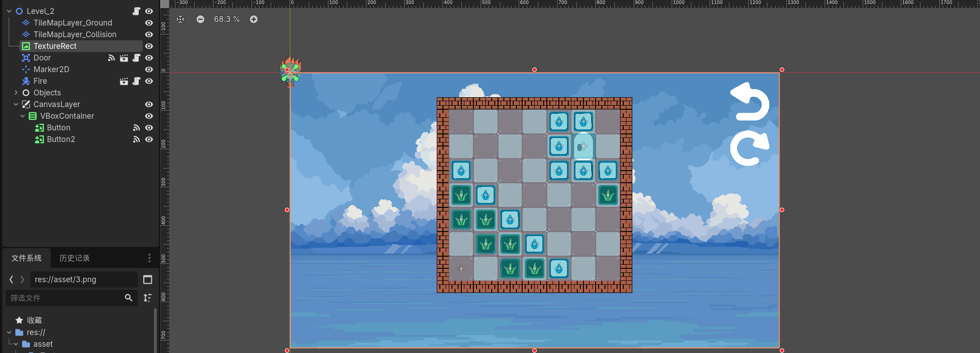This screenshot has height=353, width=980.
Task: Select the TextureRect node icon
Action: pos(26,46)
